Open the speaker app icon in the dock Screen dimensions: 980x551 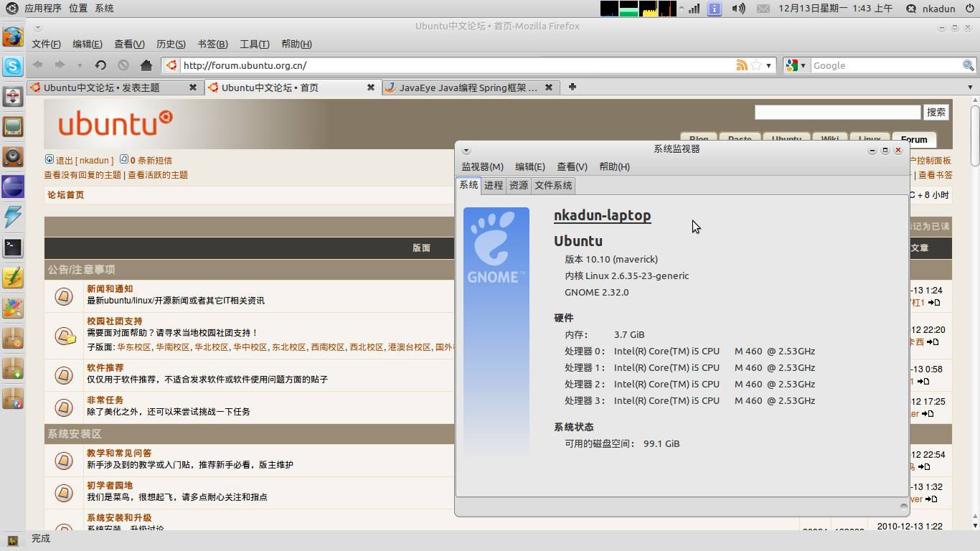pyautogui.click(x=12, y=156)
